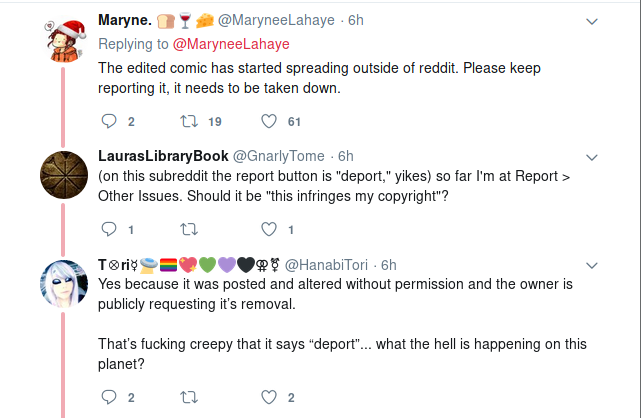Retweet LaurasLibraryBook's tweet

click(x=189, y=229)
